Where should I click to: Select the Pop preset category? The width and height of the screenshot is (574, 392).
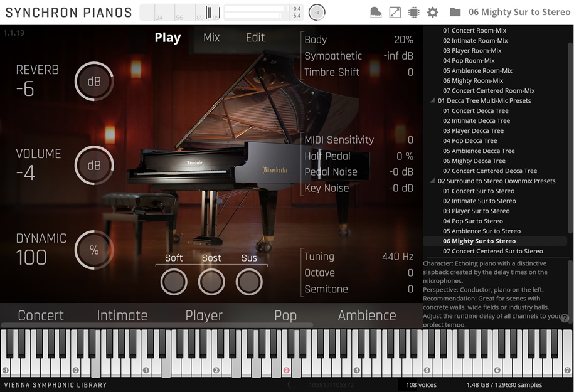coord(285,315)
